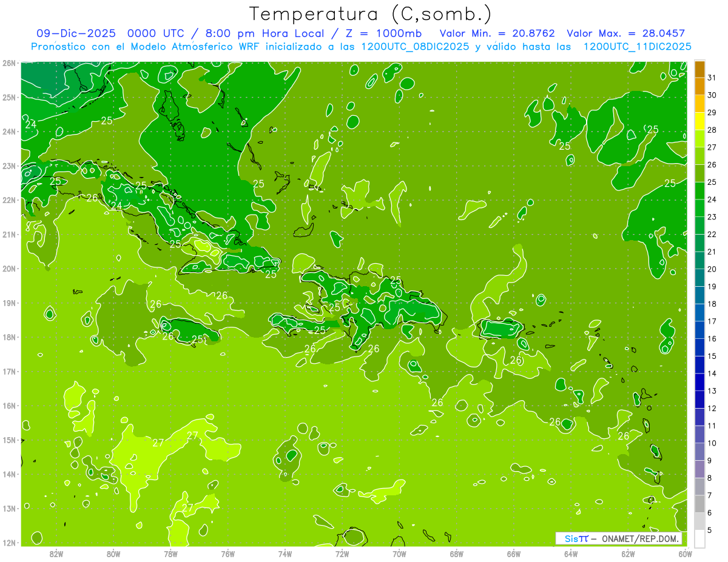Click the '60W' longitude axis label

pos(685,554)
